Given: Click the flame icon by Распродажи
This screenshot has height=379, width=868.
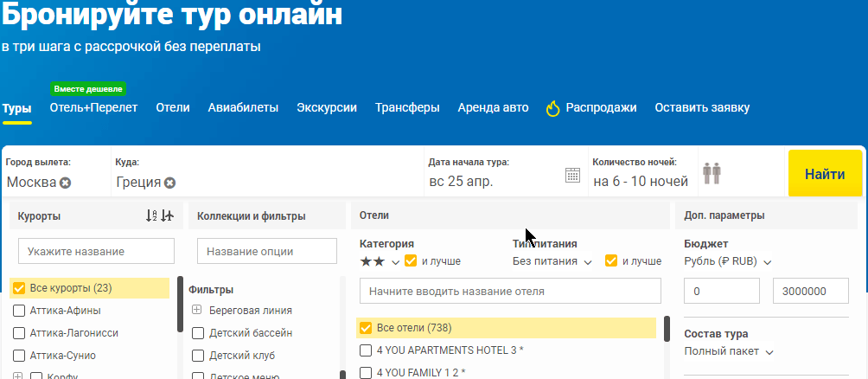Looking at the screenshot, I should point(553,109).
